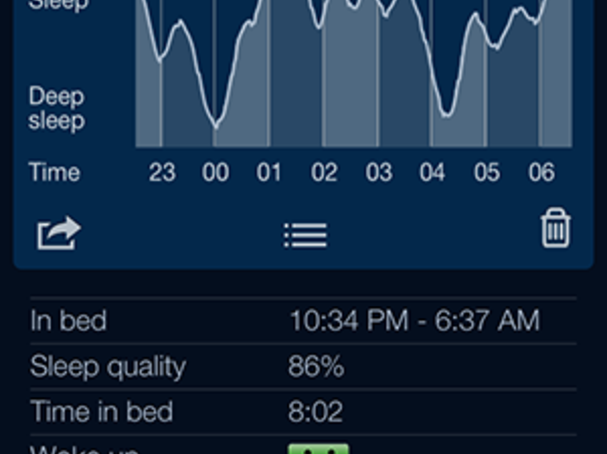The image size is (607, 454).
Task: Tap the green wake-up mood icon
Action: pyautogui.click(x=318, y=449)
